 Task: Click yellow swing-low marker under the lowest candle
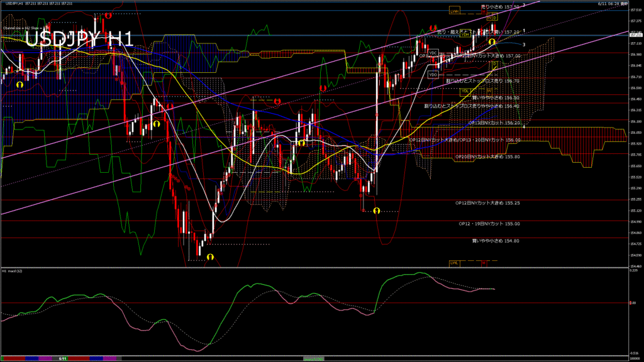click(x=210, y=257)
